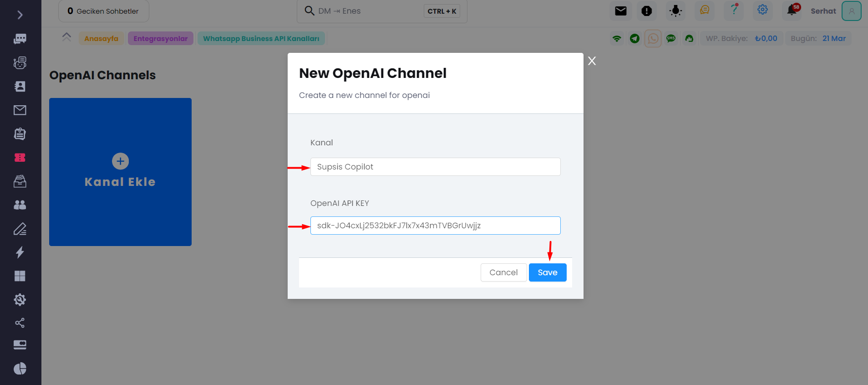Viewport: 868px width, 385px height.
Task: Click the green wifi connection status icon
Action: [x=617, y=39]
